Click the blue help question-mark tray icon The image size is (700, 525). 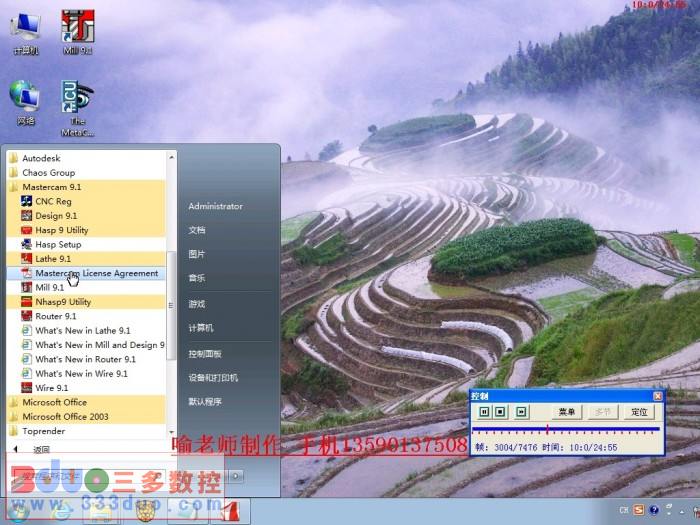click(654, 510)
